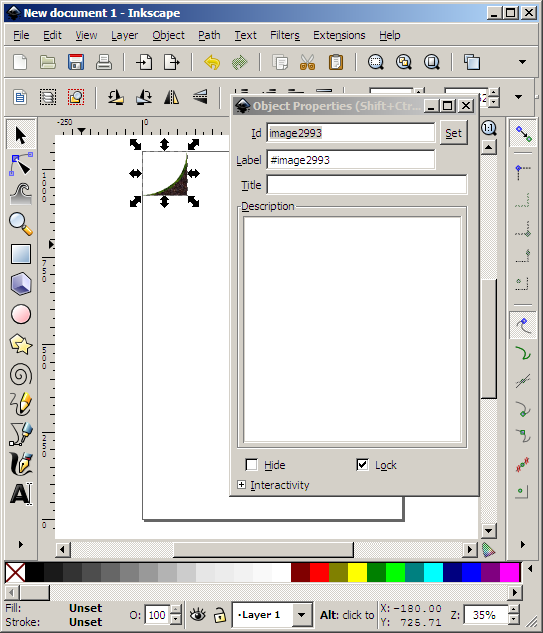Open the Layer 1 dropdown
The width and height of the screenshot is (543, 633).
[x=301, y=615]
